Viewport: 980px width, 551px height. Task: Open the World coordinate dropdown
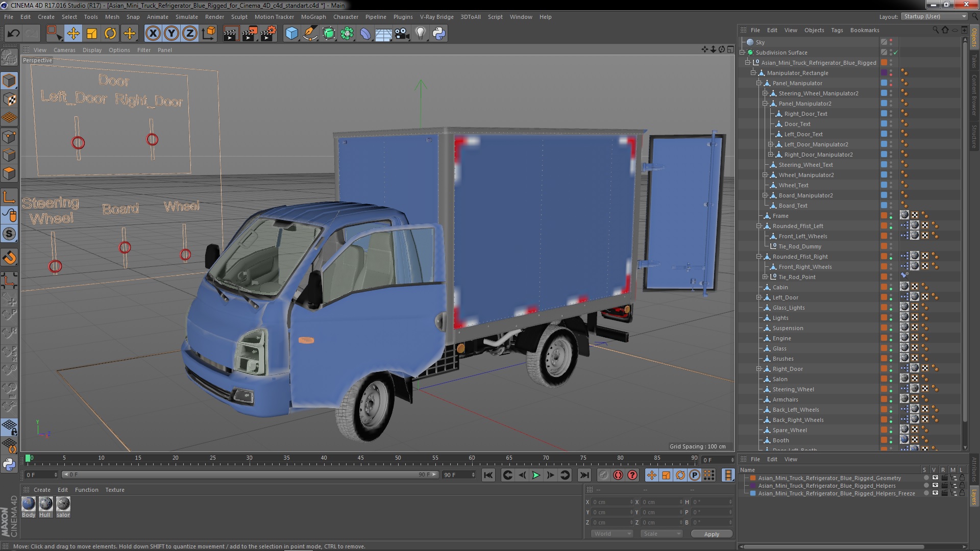(612, 534)
